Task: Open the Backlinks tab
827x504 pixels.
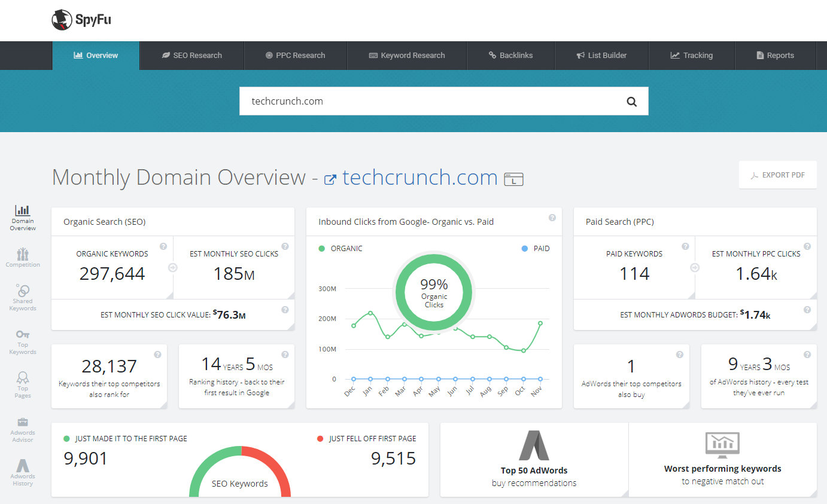Action: [510, 56]
